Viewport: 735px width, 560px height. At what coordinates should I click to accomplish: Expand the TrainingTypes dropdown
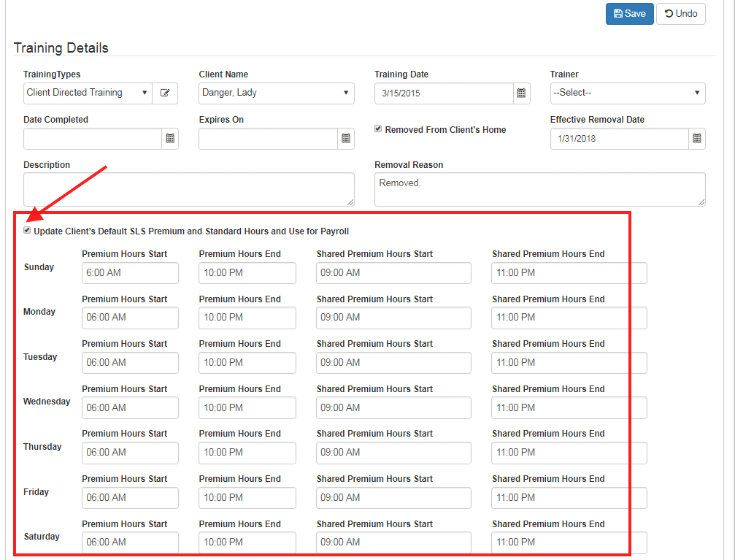[88, 93]
